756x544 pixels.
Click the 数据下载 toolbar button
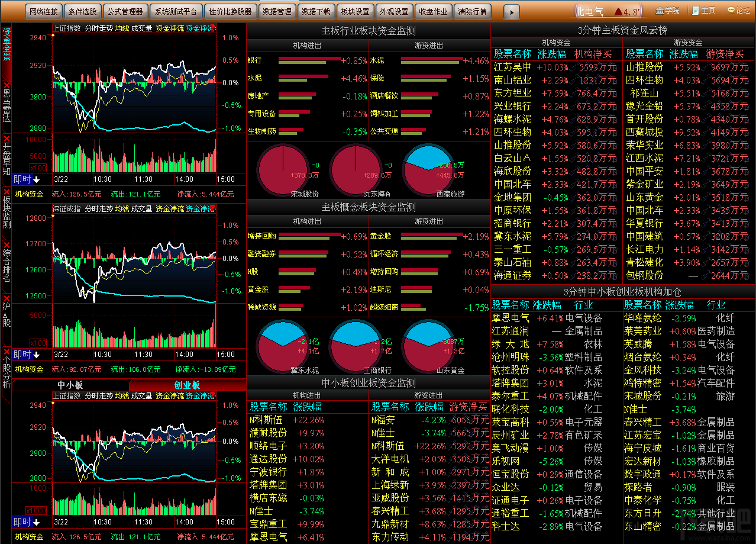(x=316, y=11)
